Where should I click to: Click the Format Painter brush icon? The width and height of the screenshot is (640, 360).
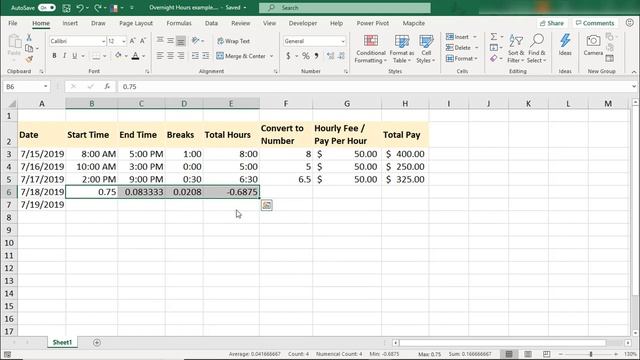pos(29,60)
